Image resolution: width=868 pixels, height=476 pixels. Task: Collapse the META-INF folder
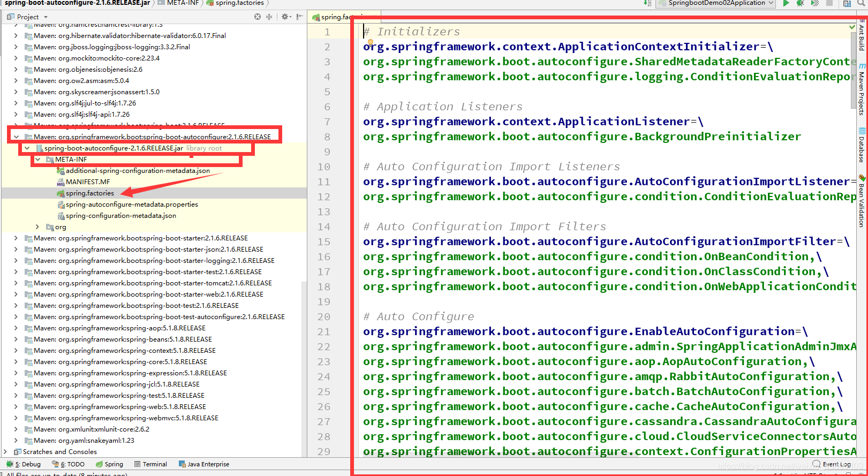pyautogui.click(x=37, y=160)
